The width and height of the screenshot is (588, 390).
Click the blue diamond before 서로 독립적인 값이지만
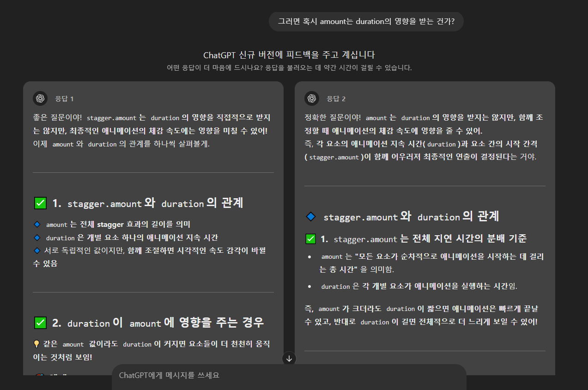tap(37, 250)
